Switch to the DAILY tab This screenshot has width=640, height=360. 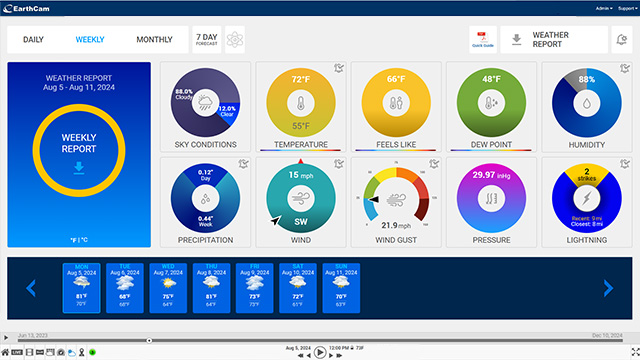33,40
